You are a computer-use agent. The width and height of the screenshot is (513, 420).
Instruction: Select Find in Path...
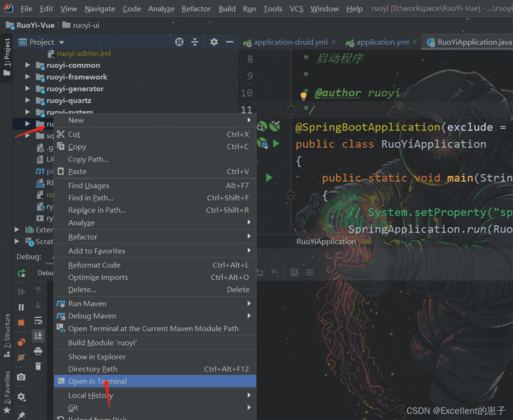tap(155, 198)
